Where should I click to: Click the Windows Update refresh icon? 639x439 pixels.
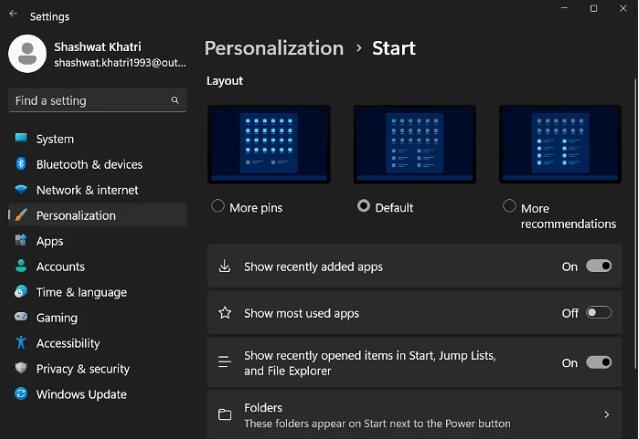21,394
